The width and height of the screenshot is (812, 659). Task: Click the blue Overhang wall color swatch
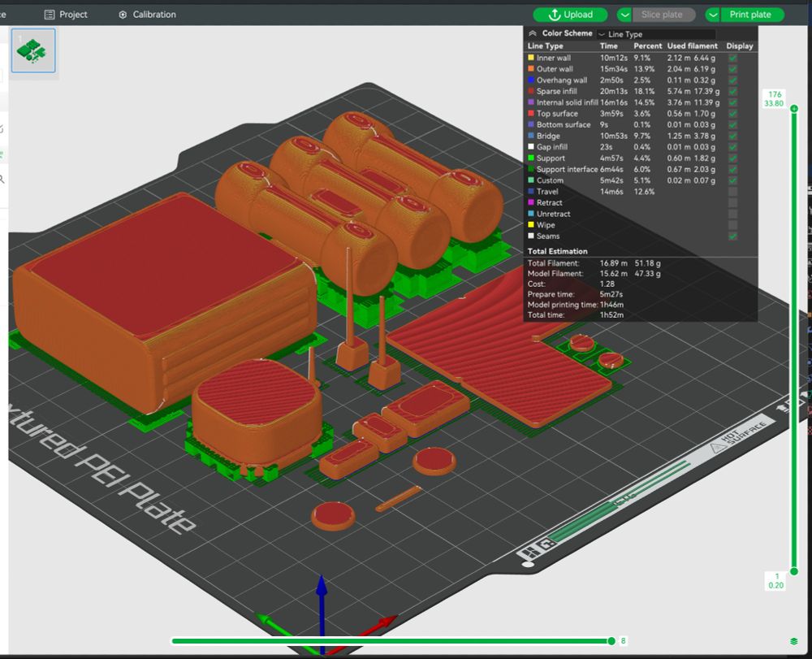531,80
